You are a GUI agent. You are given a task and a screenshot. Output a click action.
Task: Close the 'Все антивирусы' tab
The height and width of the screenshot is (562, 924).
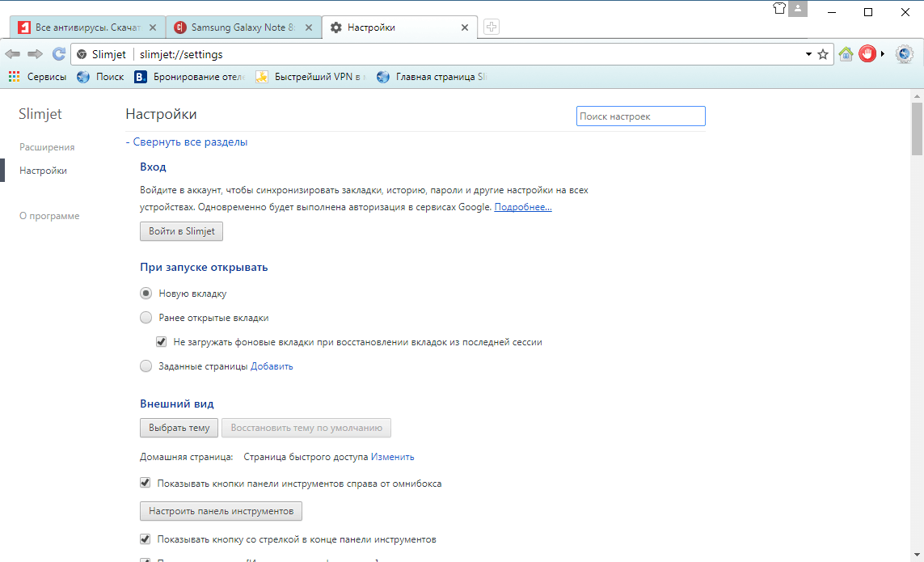coord(153,27)
